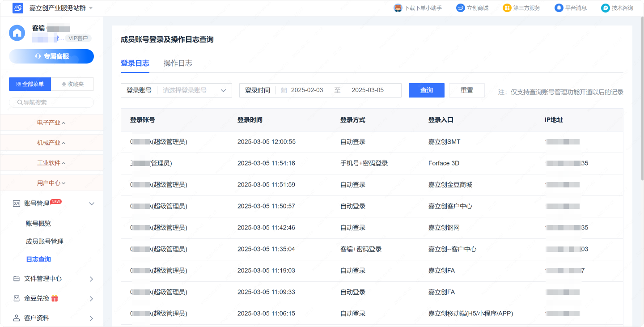Click the 平台消息 bell icon
Image resolution: width=644 pixels, height=327 pixels.
pos(559,8)
